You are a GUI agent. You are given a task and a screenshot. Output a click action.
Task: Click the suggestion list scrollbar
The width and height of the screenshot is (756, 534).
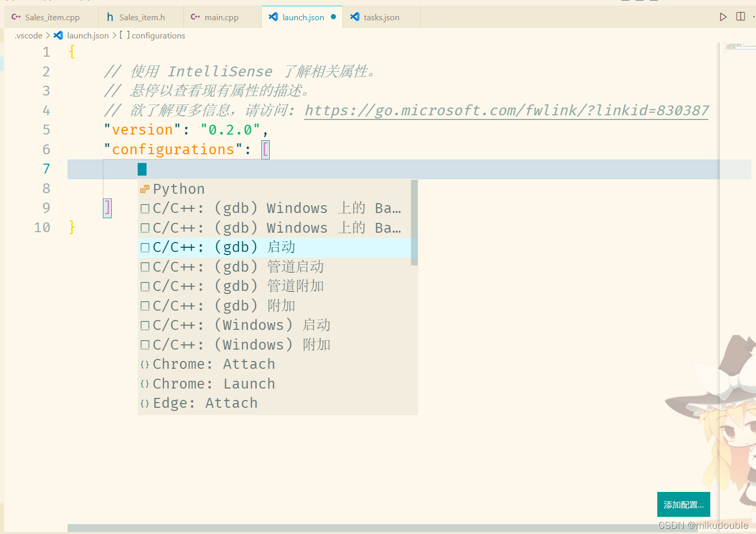click(x=414, y=222)
